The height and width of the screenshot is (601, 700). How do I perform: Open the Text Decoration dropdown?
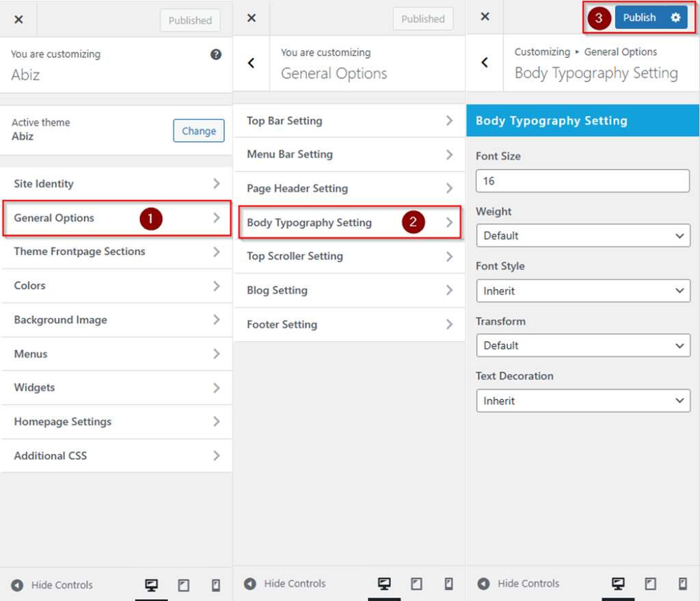point(583,401)
